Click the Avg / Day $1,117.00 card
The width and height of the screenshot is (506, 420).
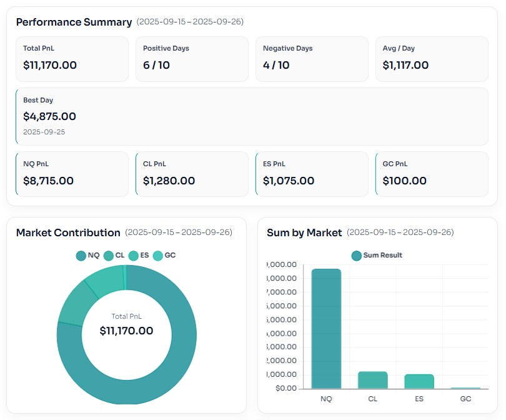pos(432,59)
